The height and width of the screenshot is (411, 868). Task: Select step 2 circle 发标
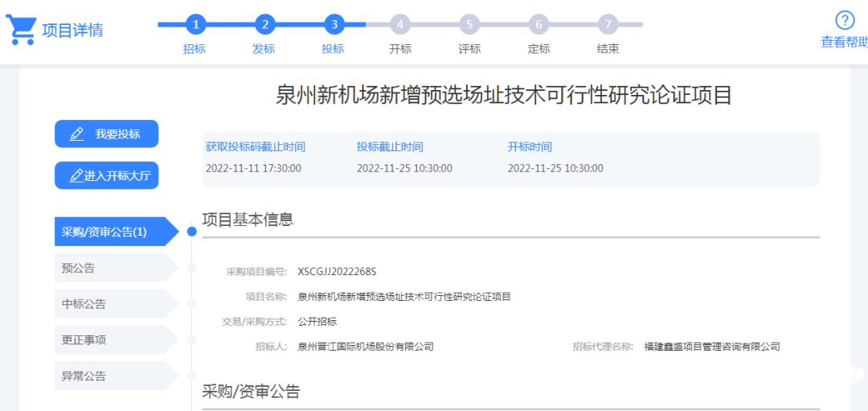[x=264, y=24]
